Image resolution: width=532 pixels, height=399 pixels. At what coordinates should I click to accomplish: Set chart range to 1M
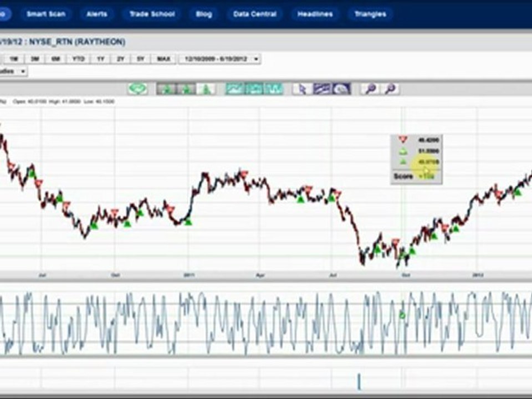click(x=13, y=59)
